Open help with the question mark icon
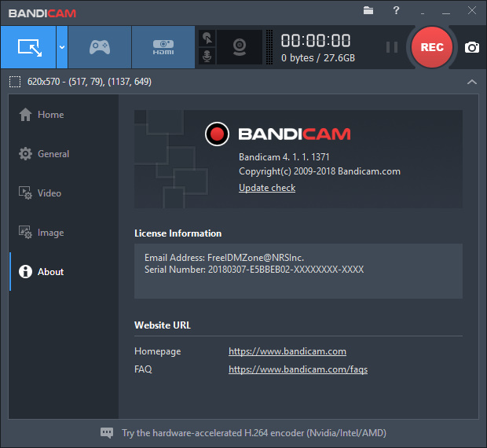Screen dimensions: 487x448 pyautogui.click(x=396, y=10)
